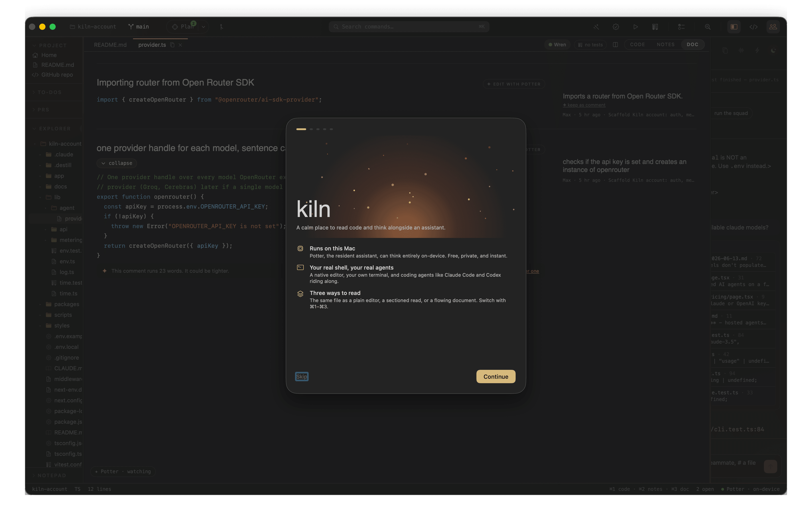Click the layers icon beside Three ways to read
This screenshot has height=528, width=812.
pos(300,293)
